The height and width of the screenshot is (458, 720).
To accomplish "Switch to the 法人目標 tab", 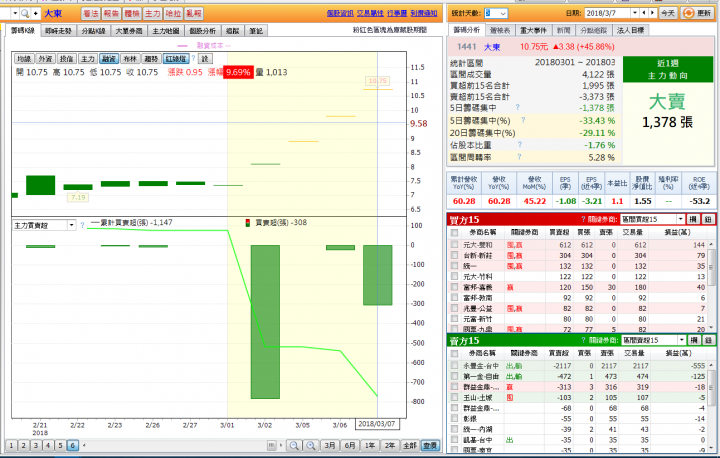I will 630,30.
